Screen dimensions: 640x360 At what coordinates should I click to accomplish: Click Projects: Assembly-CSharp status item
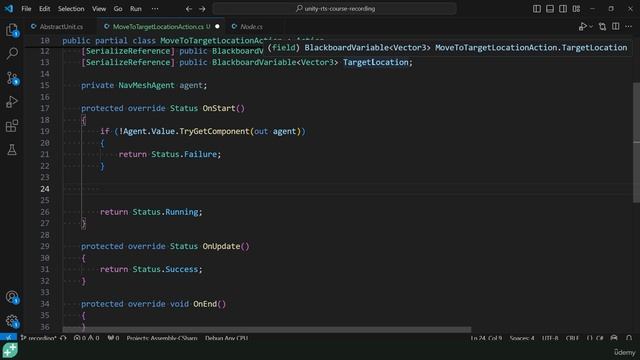pos(162,338)
